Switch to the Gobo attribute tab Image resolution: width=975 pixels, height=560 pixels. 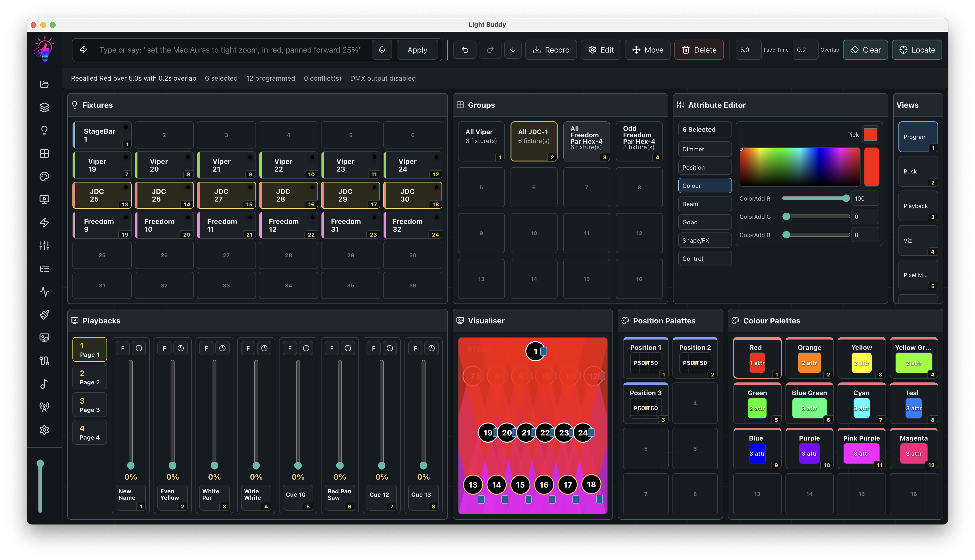[x=704, y=222]
